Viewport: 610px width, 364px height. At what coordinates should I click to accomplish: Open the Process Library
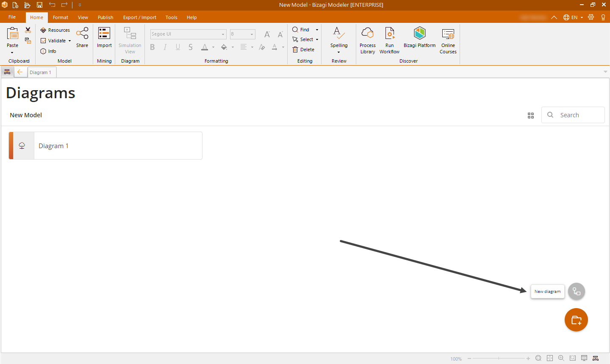(x=368, y=40)
